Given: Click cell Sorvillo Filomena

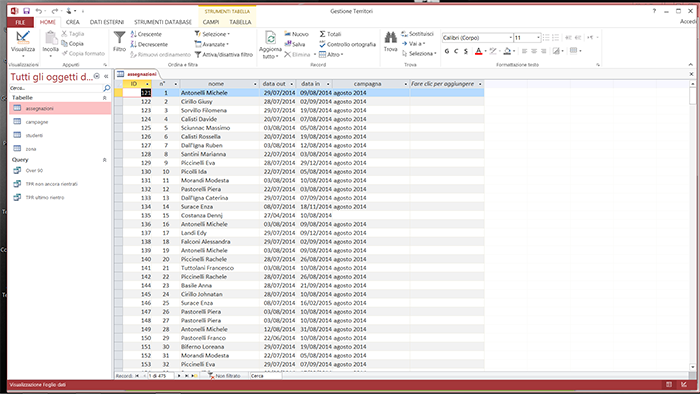Looking at the screenshot, I should (x=219, y=110).
